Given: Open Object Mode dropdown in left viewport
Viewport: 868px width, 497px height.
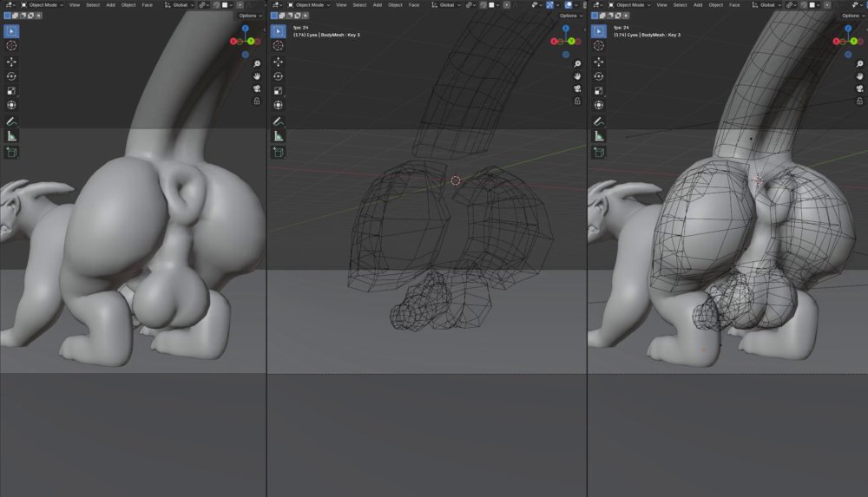Looking at the screenshot, I should (x=42, y=5).
